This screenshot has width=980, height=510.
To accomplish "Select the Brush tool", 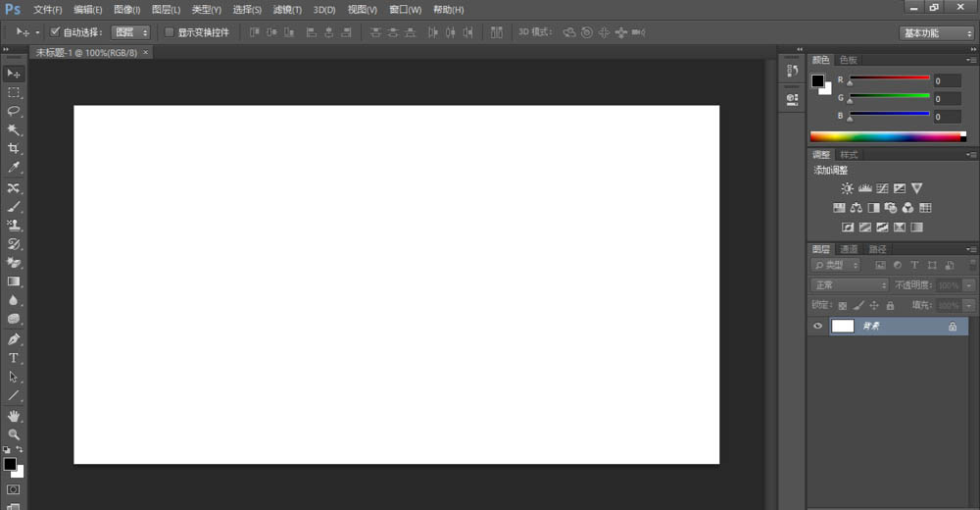I will (13, 207).
